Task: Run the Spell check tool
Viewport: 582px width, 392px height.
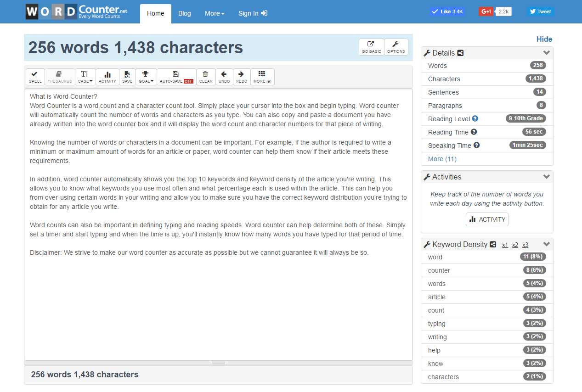Action: pos(35,77)
